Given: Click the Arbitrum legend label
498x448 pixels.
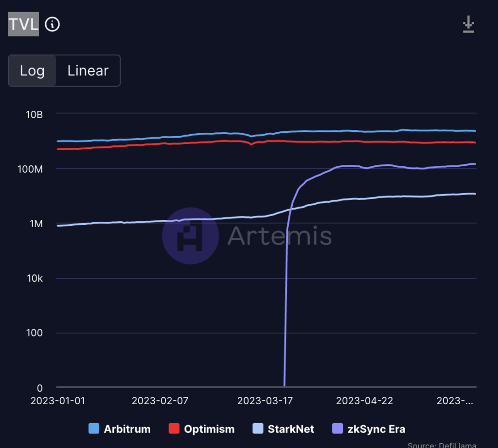Looking at the screenshot, I should 127,429.
